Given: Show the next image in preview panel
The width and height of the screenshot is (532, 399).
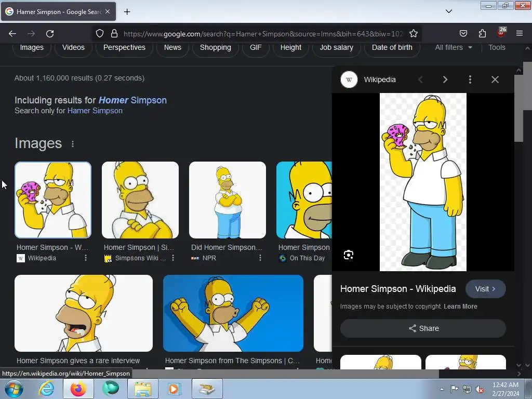Looking at the screenshot, I should click(x=445, y=79).
